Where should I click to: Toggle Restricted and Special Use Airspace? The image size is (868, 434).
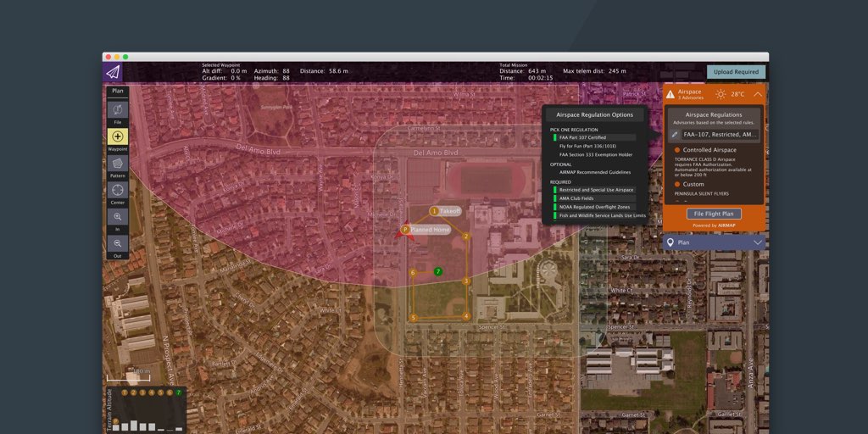pos(593,190)
